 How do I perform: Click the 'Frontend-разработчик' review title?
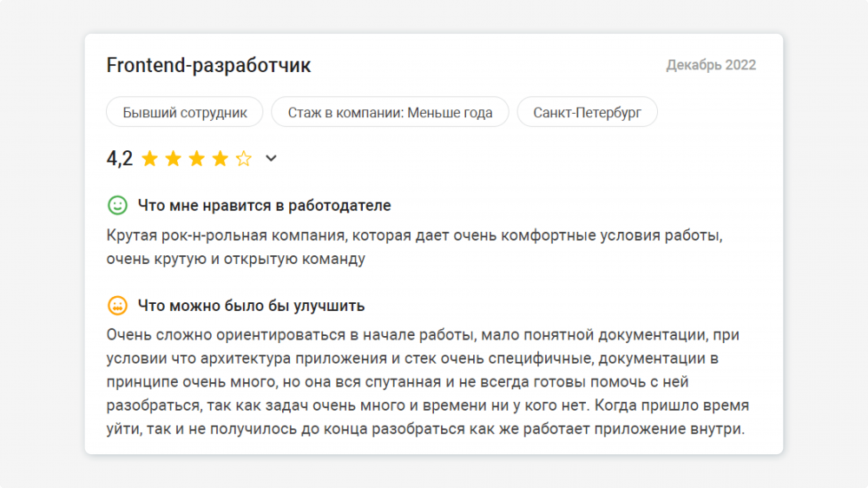[x=208, y=65]
